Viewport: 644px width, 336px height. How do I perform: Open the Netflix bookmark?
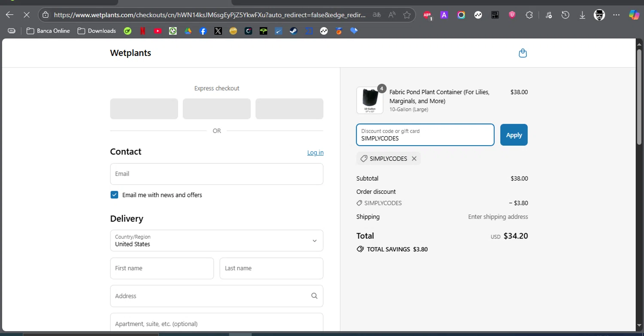pyautogui.click(x=143, y=31)
